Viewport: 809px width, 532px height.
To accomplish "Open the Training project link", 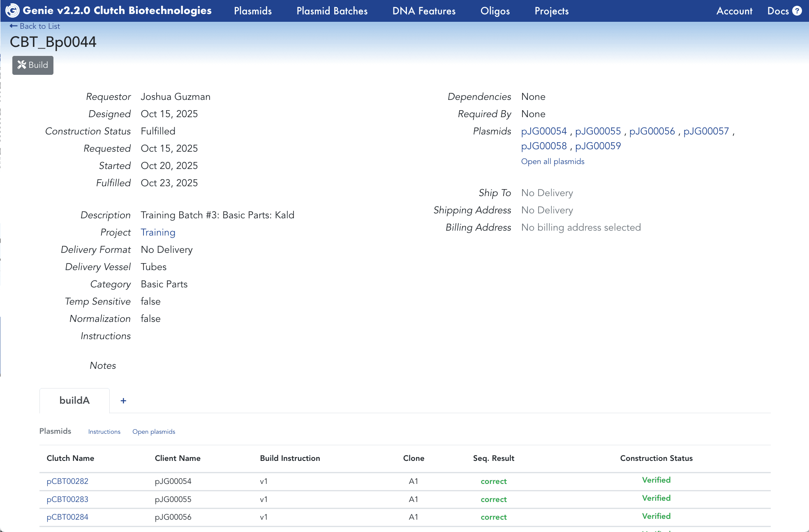I will click(158, 232).
